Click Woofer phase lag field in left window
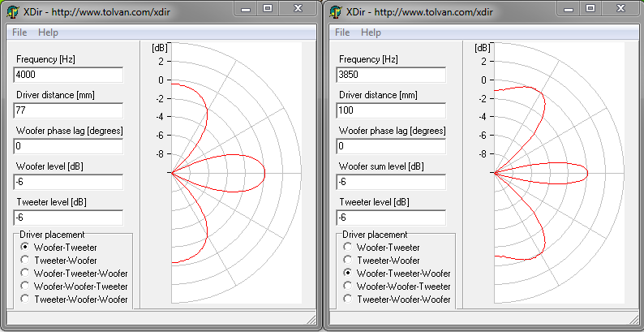Viewport: 644px width, 332px height. click(68, 146)
